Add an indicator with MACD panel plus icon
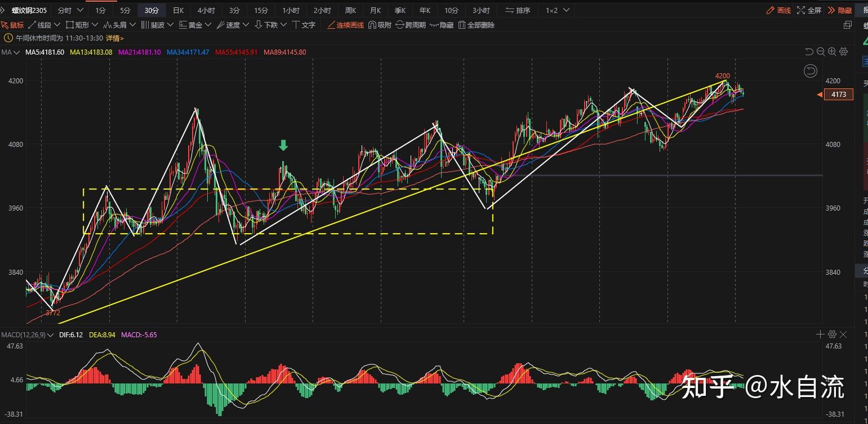Image resolution: width=868 pixels, height=424 pixels. (820, 334)
